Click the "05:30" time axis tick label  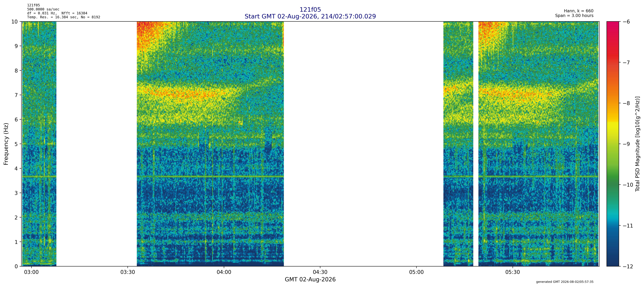point(512,272)
